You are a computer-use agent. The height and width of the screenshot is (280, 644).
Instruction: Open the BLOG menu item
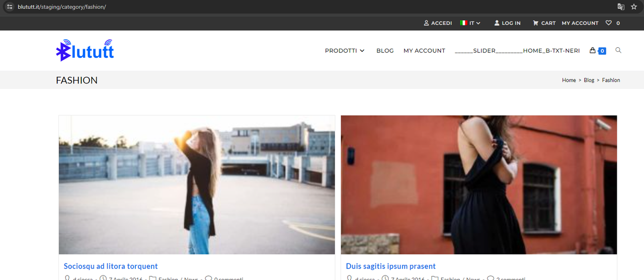385,51
